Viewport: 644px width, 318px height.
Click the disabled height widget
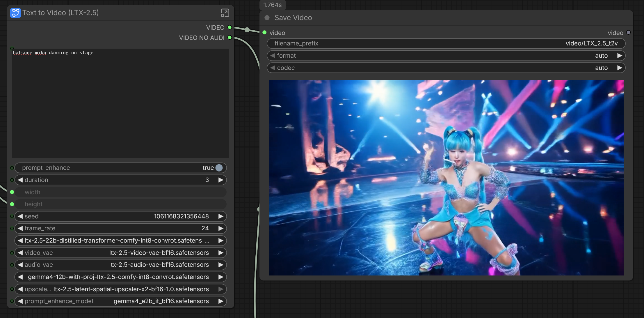(x=120, y=204)
